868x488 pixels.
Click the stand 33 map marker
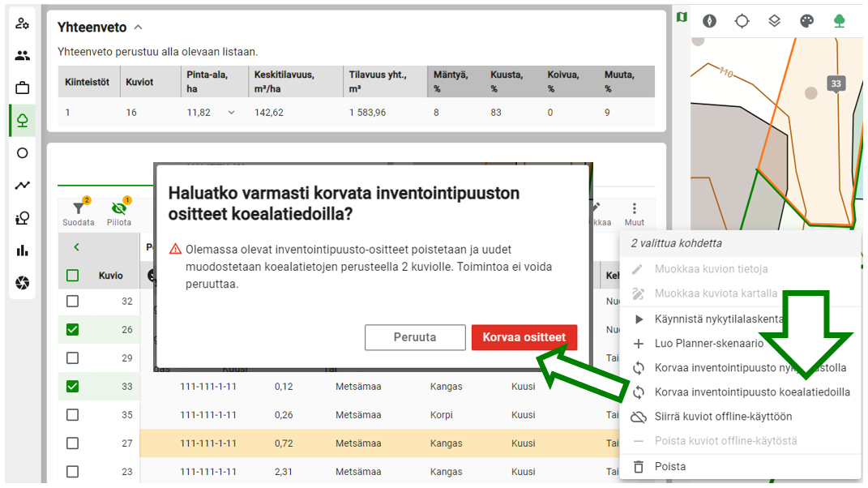click(x=836, y=84)
